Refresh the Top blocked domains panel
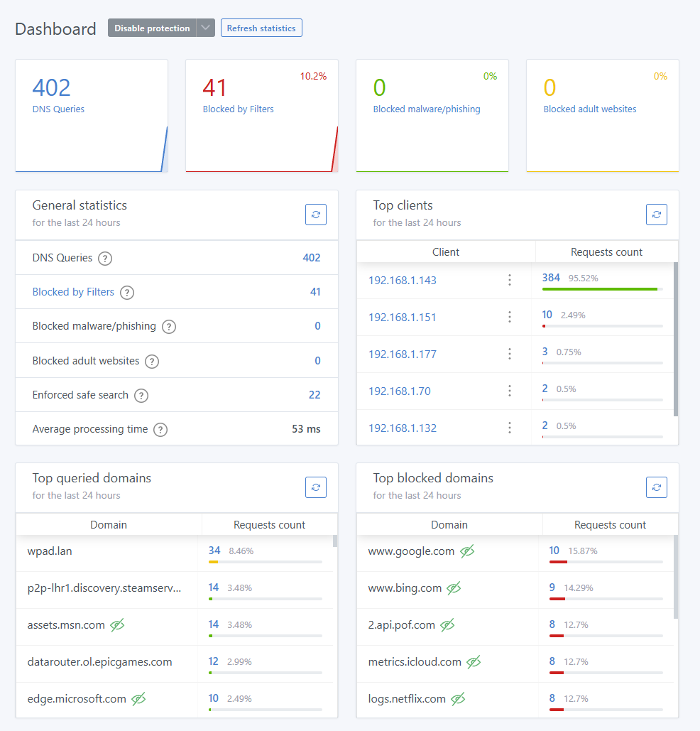 pyautogui.click(x=657, y=487)
